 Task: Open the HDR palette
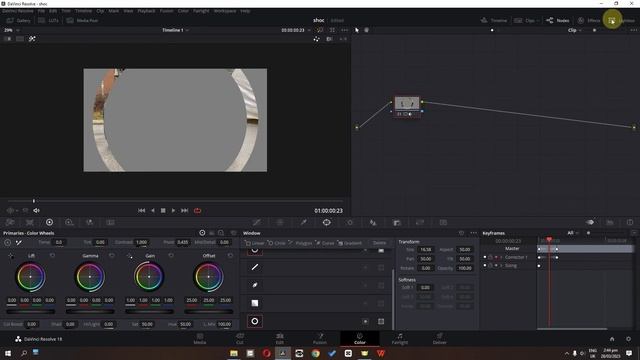(69, 222)
